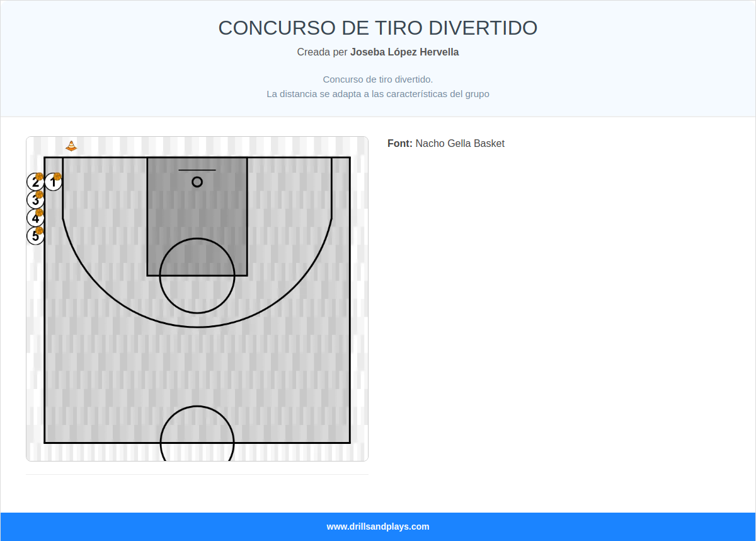Viewport: 756px width, 541px height.
Task: Click the half-court center circle
Action: click(197, 441)
